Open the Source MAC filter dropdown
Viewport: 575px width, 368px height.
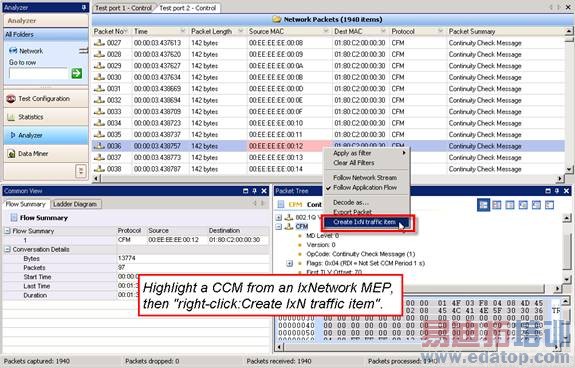click(326, 31)
